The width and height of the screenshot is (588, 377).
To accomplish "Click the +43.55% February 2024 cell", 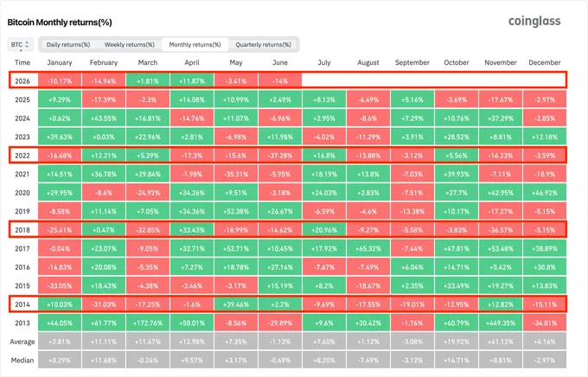I will 104,118.
